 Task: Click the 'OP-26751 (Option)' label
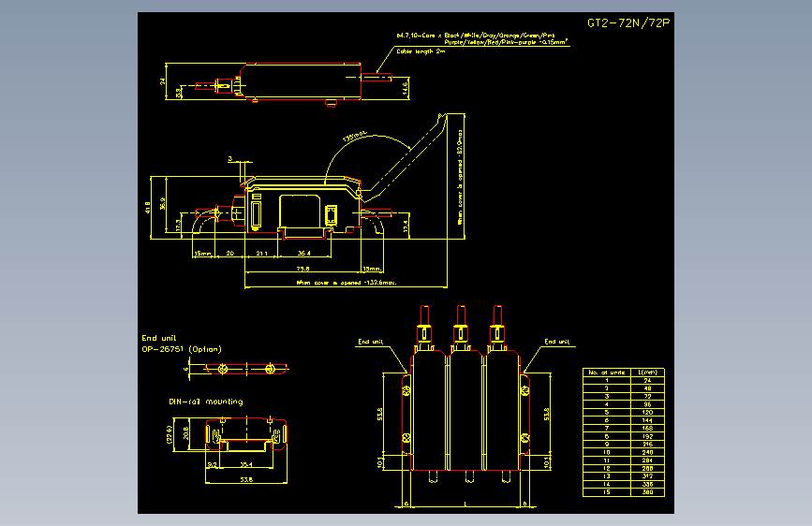coord(182,349)
